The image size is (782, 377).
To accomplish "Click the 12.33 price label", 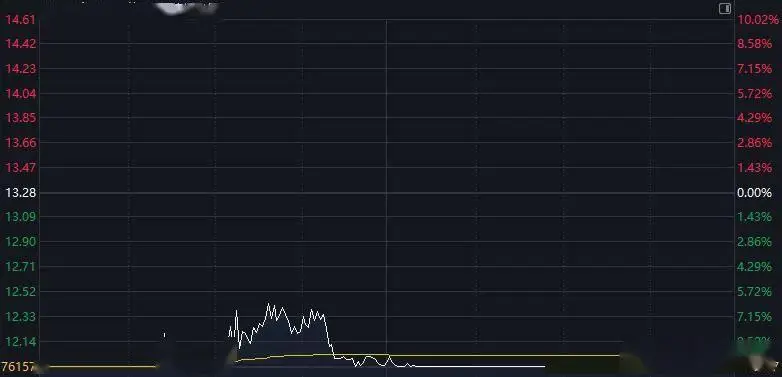I will click(x=20, y=317).
